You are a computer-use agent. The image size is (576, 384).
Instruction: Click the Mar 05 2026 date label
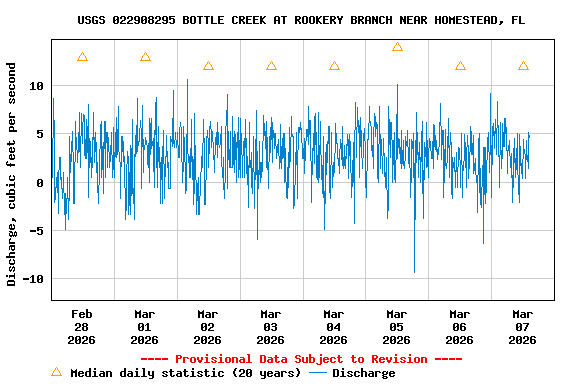396,327
